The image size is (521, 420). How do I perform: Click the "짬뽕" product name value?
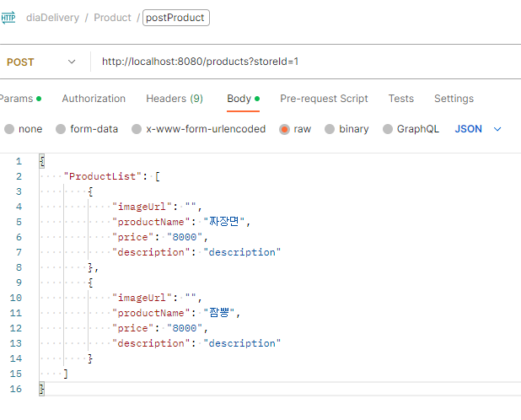[219, 313]
